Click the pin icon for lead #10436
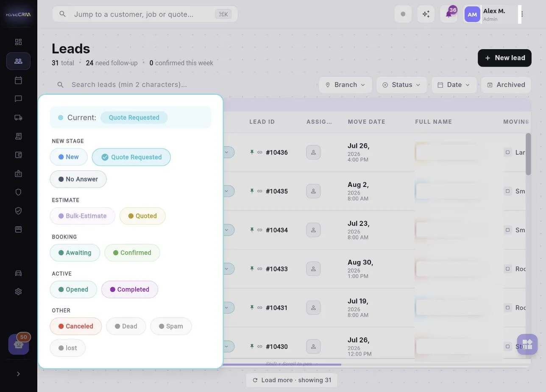This screenshot has height=392, width=546. (252, 152)
